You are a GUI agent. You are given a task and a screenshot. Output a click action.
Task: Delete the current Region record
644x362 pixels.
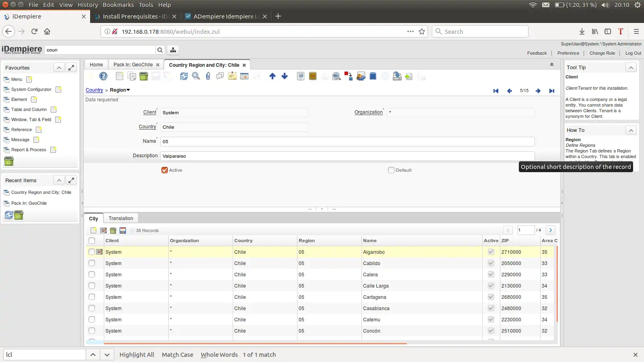(x=144, y=76)
